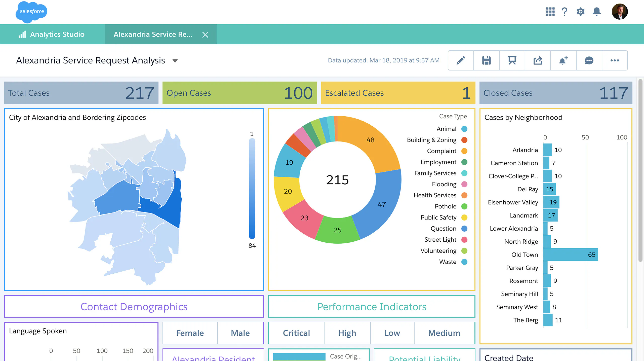The height and width of the screenshot is (361, 644).
Task: Click the help question mark icon
Action: coord(565,12)
